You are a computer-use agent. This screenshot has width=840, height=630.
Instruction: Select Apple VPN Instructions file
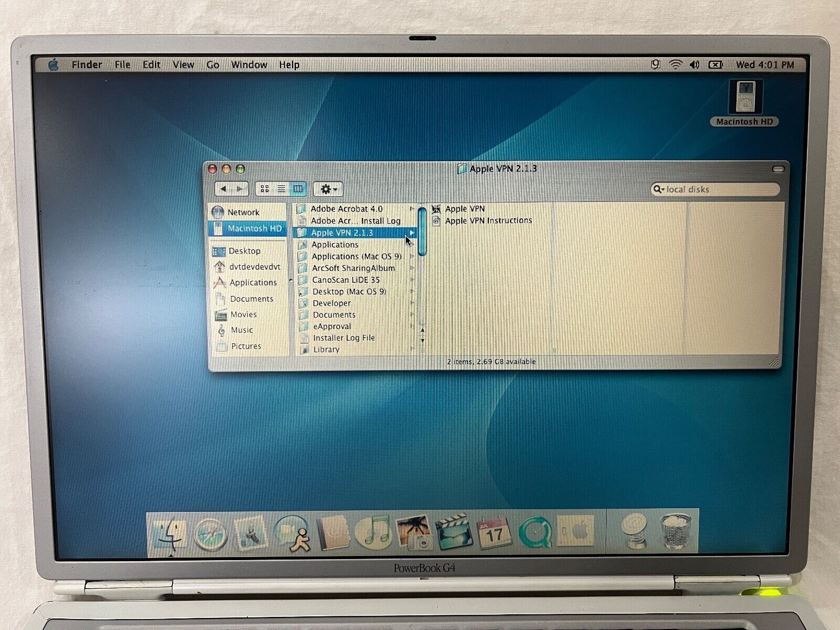(488, 221)
